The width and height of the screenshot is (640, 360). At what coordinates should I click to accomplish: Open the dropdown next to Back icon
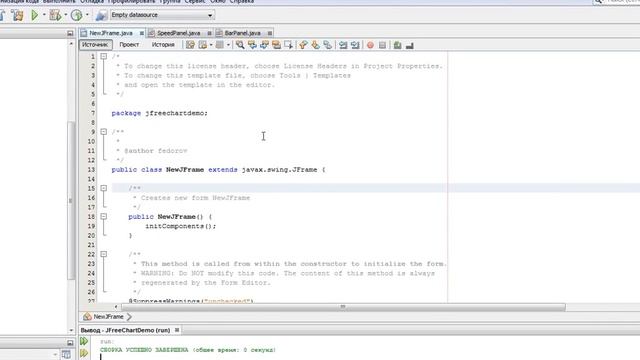click(211, 45)
